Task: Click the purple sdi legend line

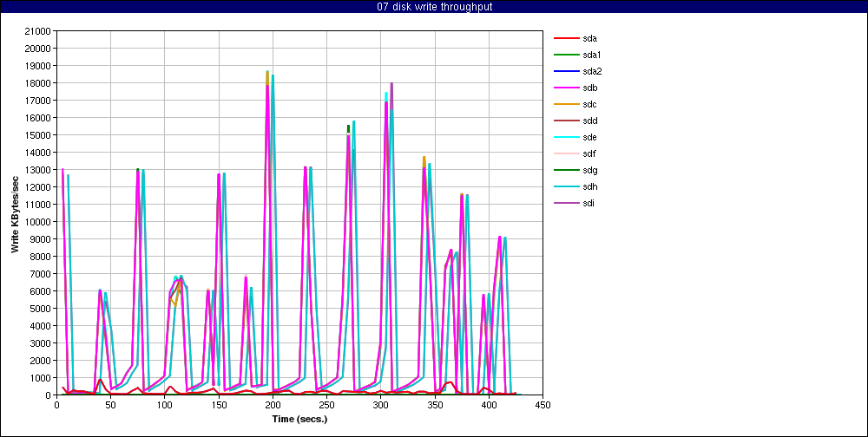Action: [x=566, y=203]
